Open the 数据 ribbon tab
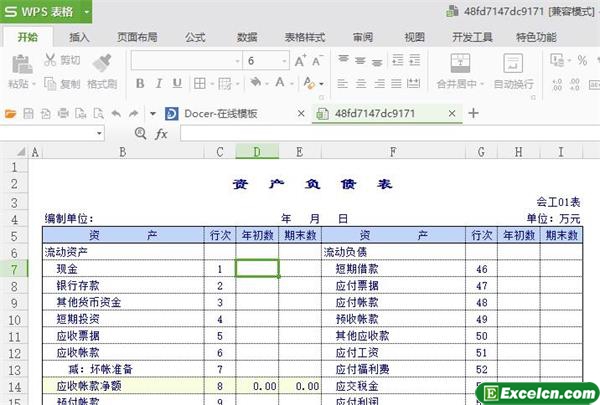The image size is (600, 405). [247, 37]
